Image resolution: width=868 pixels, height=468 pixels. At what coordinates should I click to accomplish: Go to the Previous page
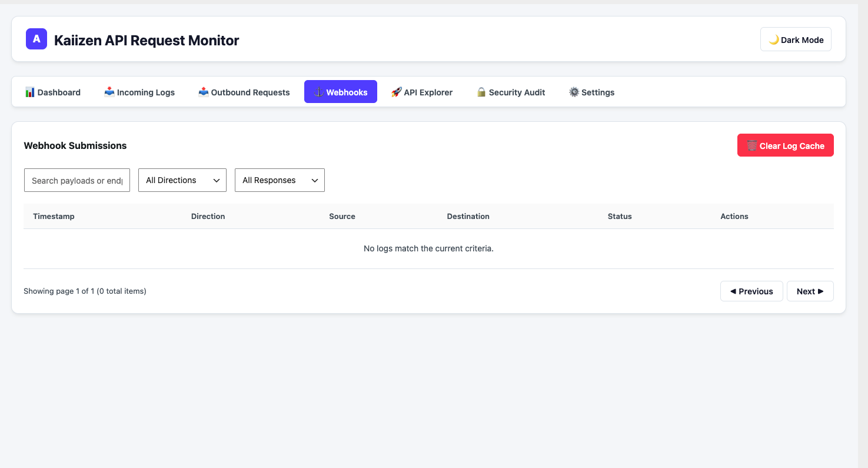(x=751, y=291)
